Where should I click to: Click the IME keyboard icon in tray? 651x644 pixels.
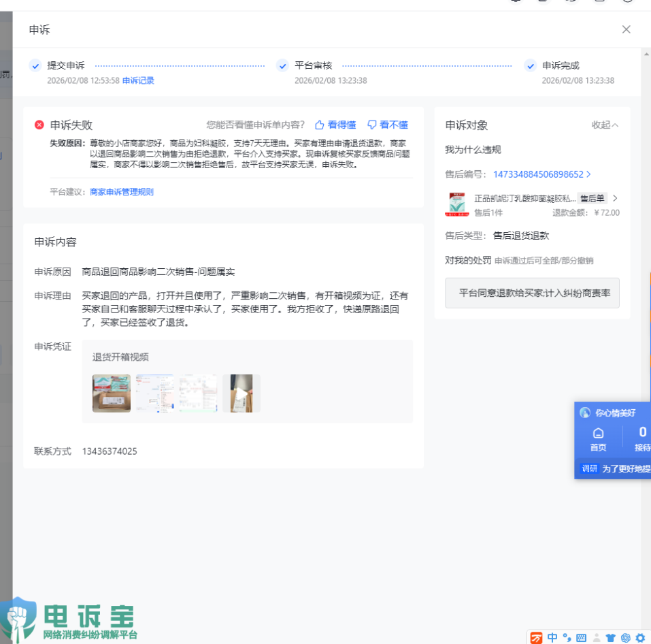pyautogui.click(x=581, y=638)
